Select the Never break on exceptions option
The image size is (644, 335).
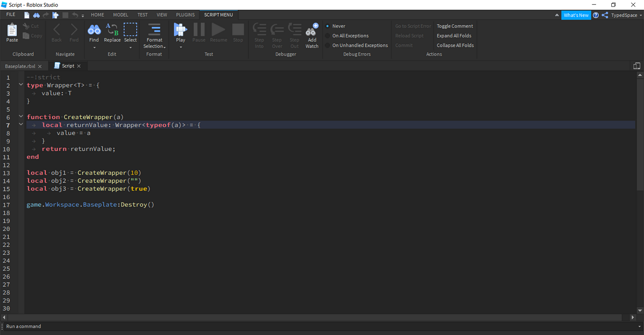[335, 26]
